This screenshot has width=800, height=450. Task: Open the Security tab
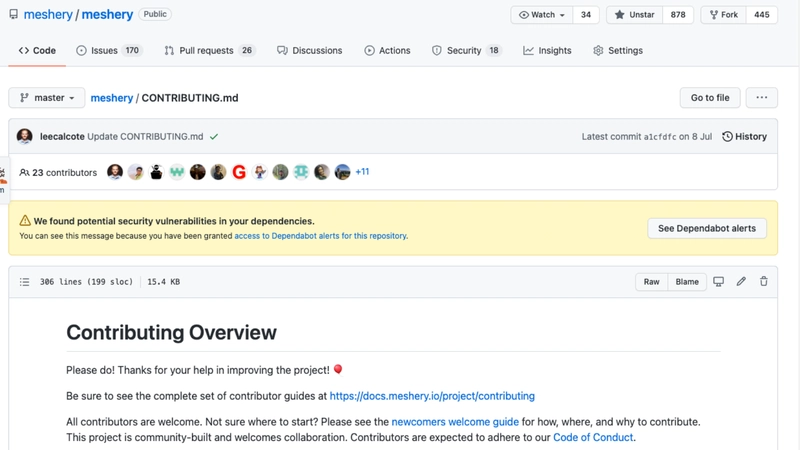pos(466,51)
